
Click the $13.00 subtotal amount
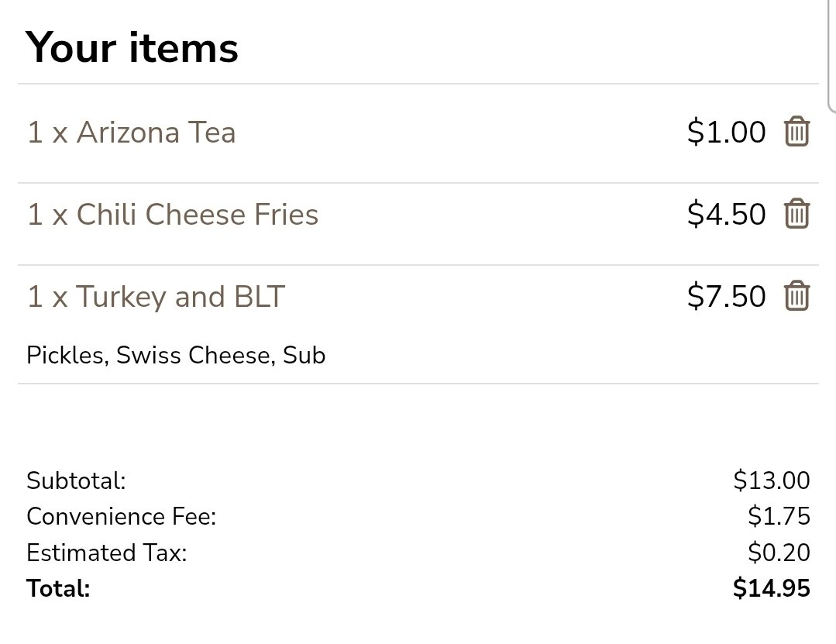[x=771, y=480]
